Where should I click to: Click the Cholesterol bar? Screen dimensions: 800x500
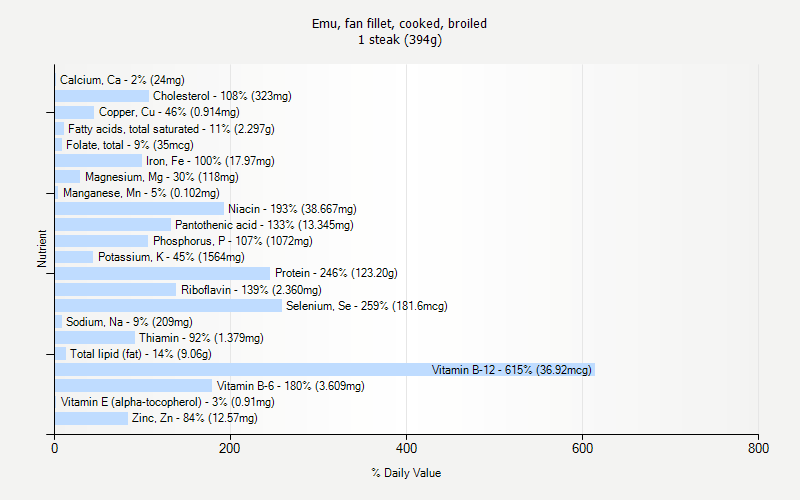(101, 96)
